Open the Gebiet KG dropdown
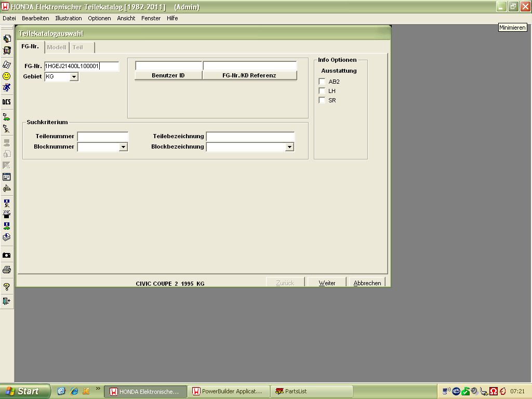This screenshot has width=532, height=399. (74, 77)
